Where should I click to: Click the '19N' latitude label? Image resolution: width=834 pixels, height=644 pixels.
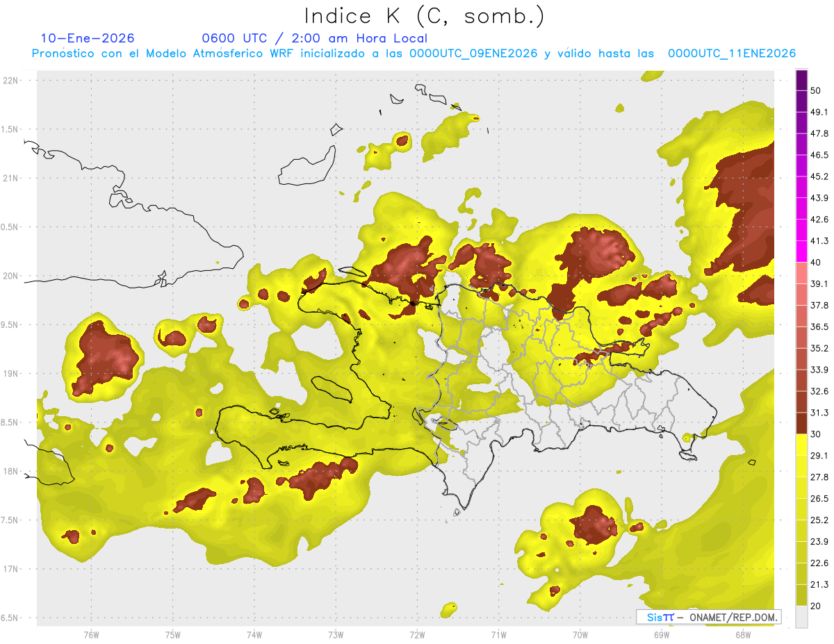pos(12,373)
